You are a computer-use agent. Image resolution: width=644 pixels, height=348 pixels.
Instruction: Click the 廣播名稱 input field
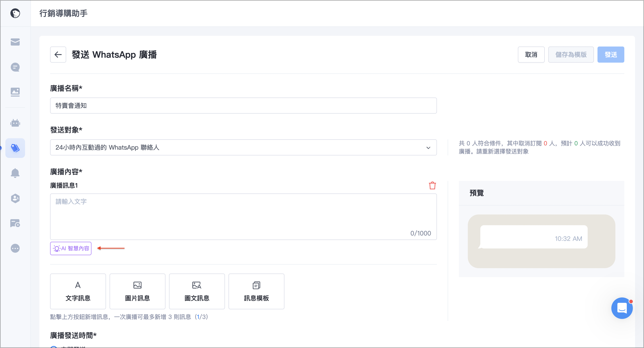coord(244,106)
